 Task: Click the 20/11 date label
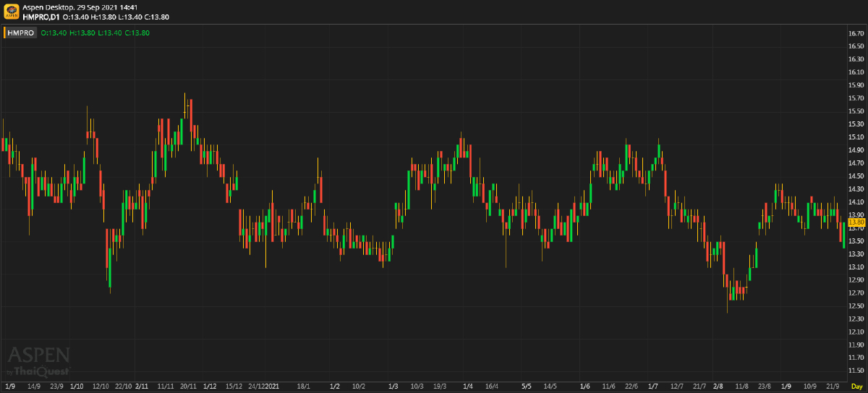pos(188,387)
